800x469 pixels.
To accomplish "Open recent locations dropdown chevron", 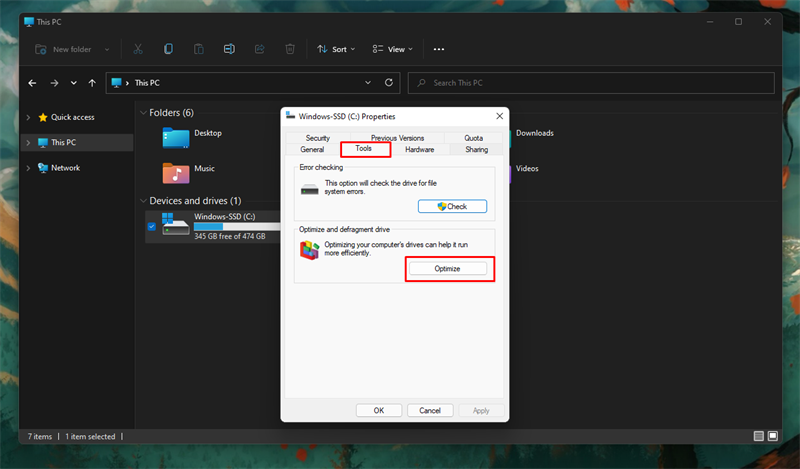I will (73, 83).
